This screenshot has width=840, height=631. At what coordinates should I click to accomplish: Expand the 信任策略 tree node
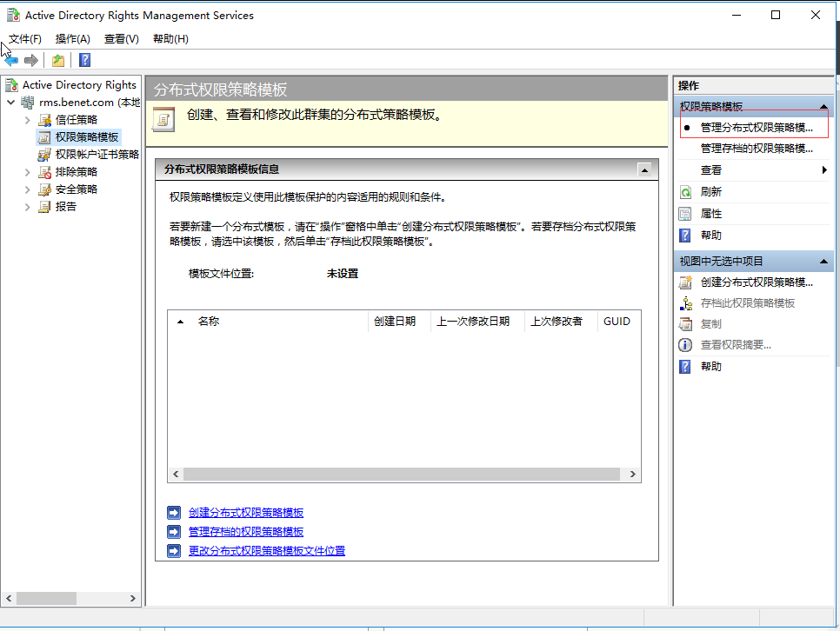(27, 120)
